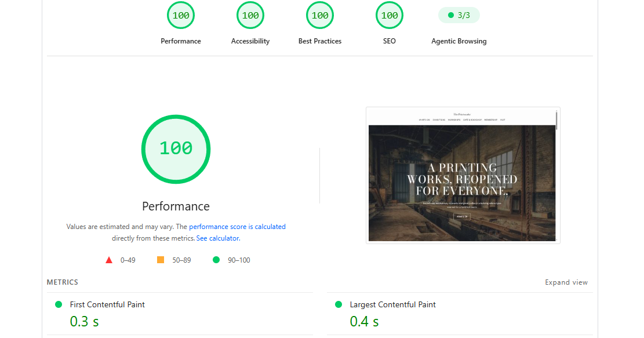644x338 pixels.
Task: Open the Accessibility score gauge
Action: pos(250,15)
